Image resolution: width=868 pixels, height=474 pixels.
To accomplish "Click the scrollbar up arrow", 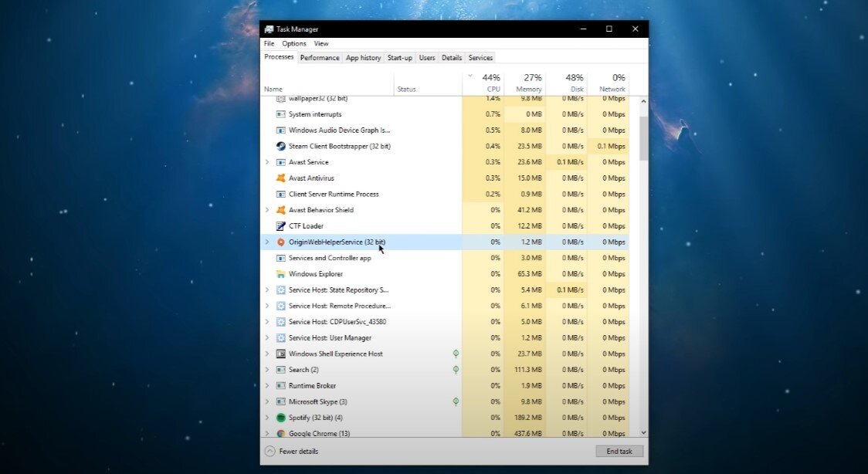I will 643,101.
